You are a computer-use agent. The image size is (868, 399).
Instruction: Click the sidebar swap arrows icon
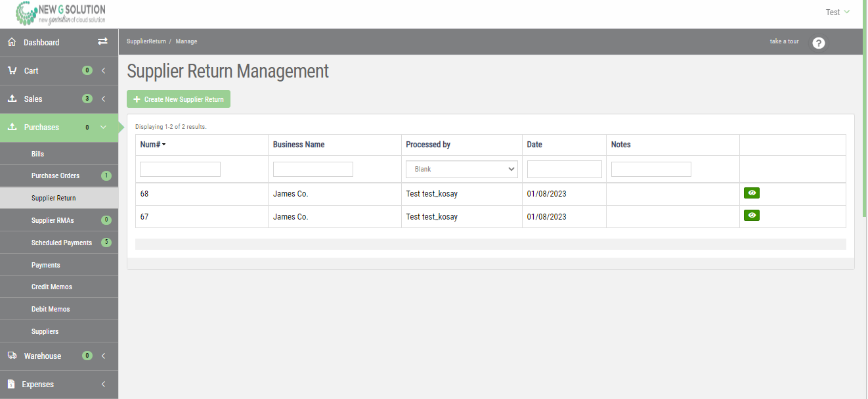click(x=102, y=41)
